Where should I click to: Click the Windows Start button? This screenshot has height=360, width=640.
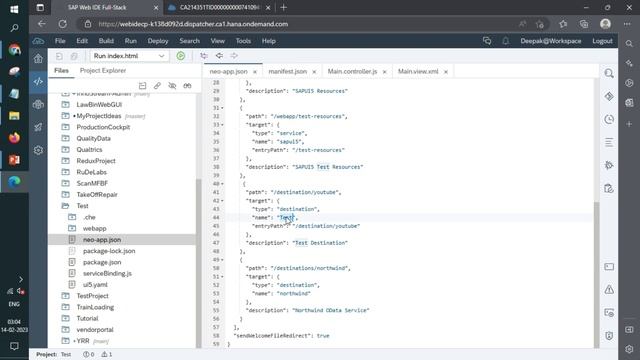[x=14, y=9]
